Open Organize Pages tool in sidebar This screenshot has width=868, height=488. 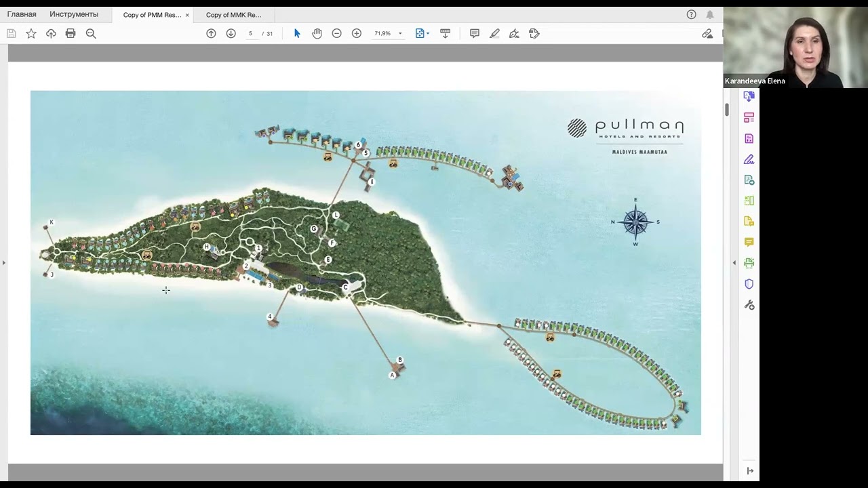(x=749, y=117)
